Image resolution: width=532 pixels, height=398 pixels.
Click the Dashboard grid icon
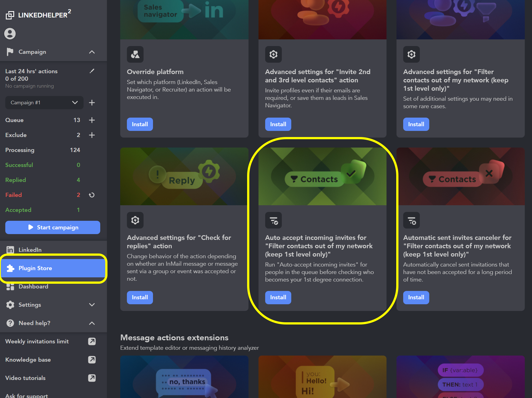click(x=10, y=287)
